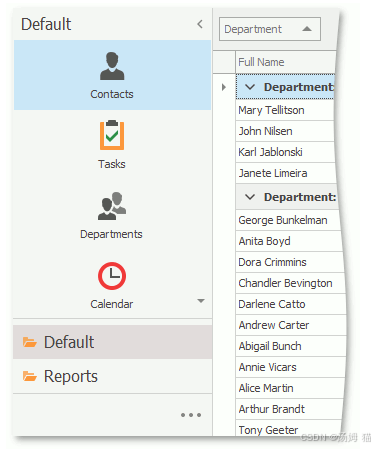This screenshot has width=375, height=449.
Task: Toggle sort order arrow on Department column
Action: pyautogui.click(x=307, y=29)
